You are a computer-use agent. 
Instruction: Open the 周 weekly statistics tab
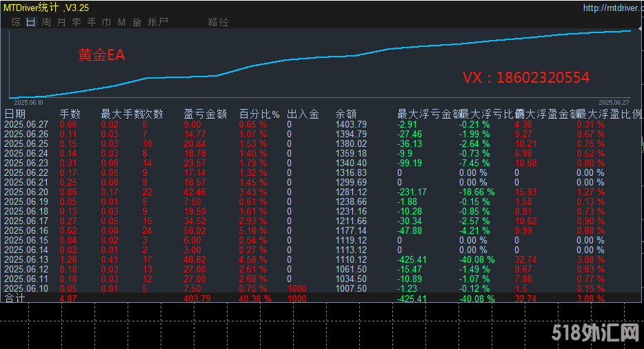point(46,22)
